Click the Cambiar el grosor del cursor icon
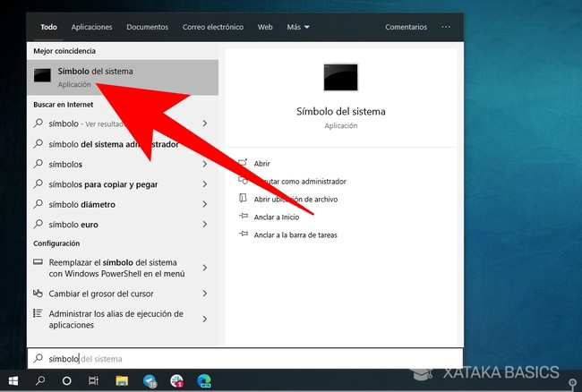582x392 pixels. 38,294
